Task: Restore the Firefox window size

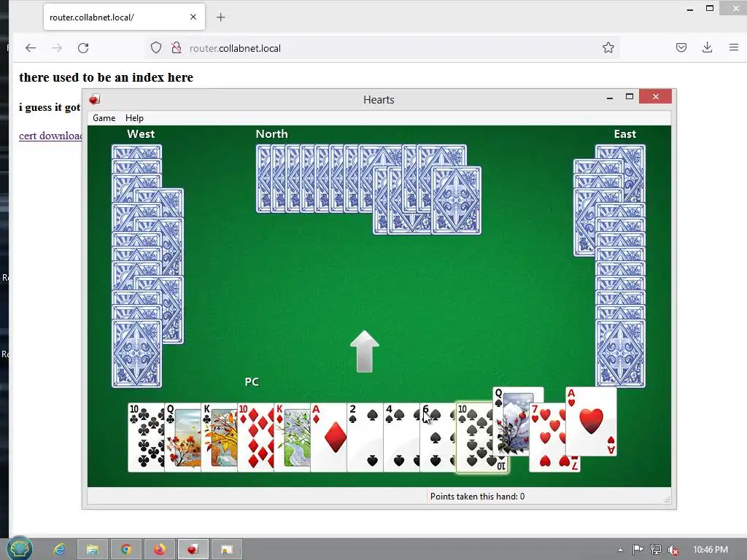Action: click(x=710, y=8)
